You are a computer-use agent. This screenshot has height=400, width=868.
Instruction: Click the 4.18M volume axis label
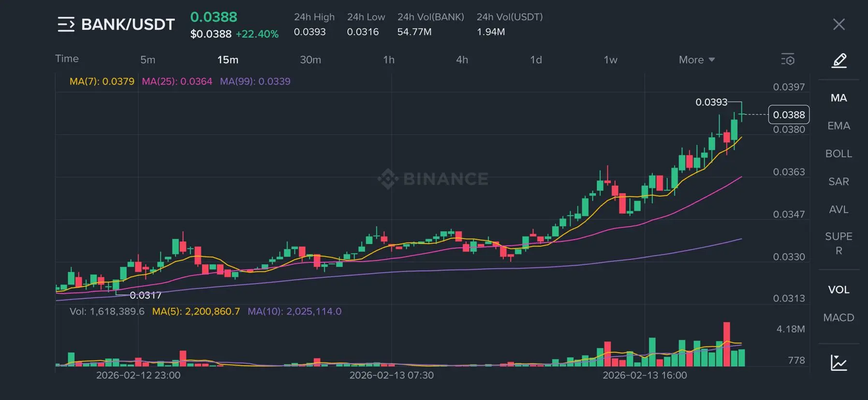click(791, 329)
